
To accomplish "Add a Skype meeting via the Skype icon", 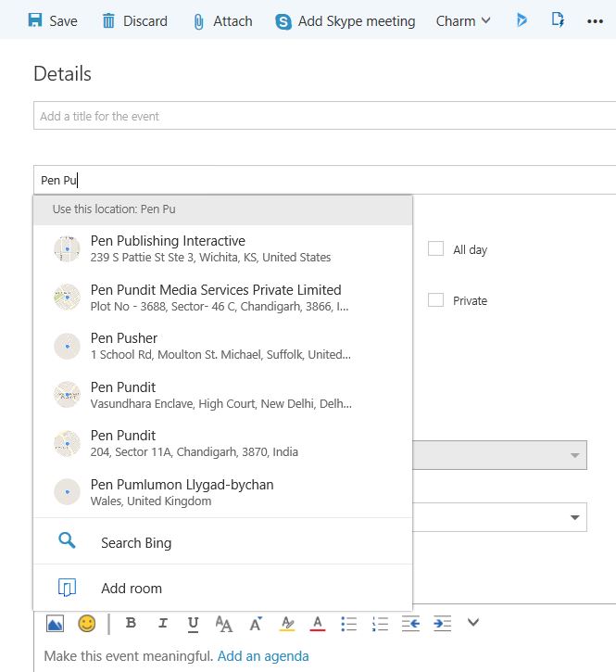I will tap(345, 20).
